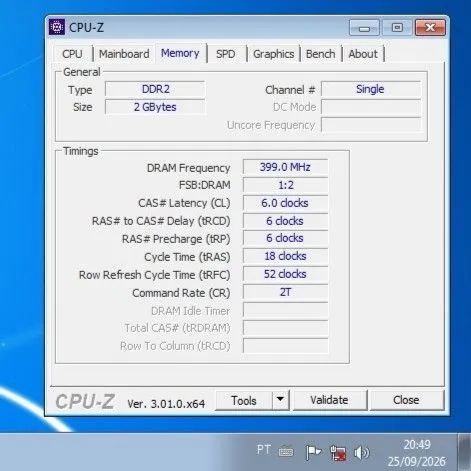Click the empty DRAM Idle Timer field
The height and width of the screenshot is (471, 471).
(285, 310)
